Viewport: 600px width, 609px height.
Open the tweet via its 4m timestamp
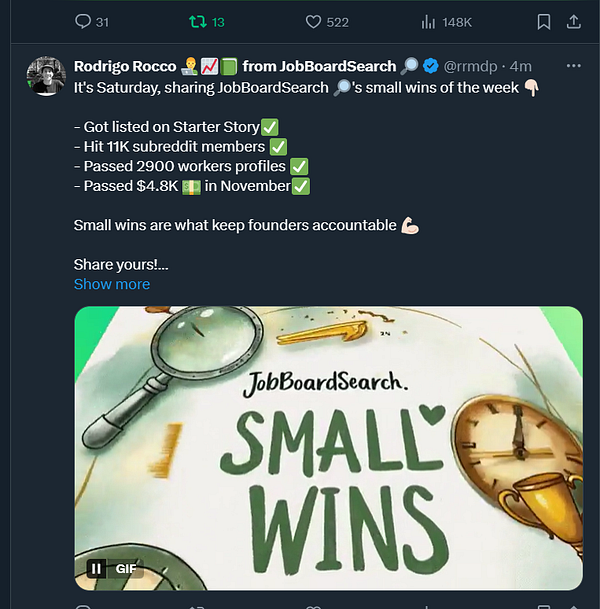(521, 66)
